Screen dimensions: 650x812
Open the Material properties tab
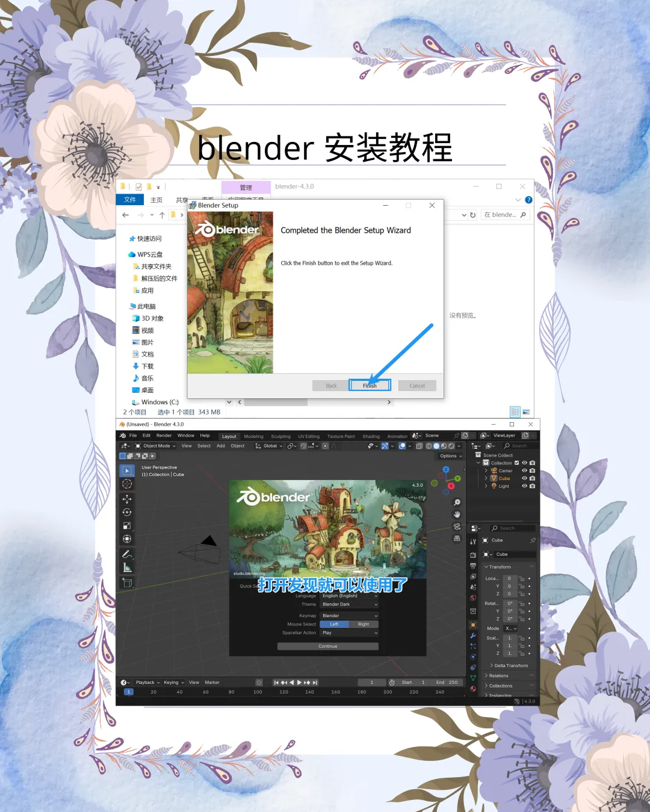point(473,689)
